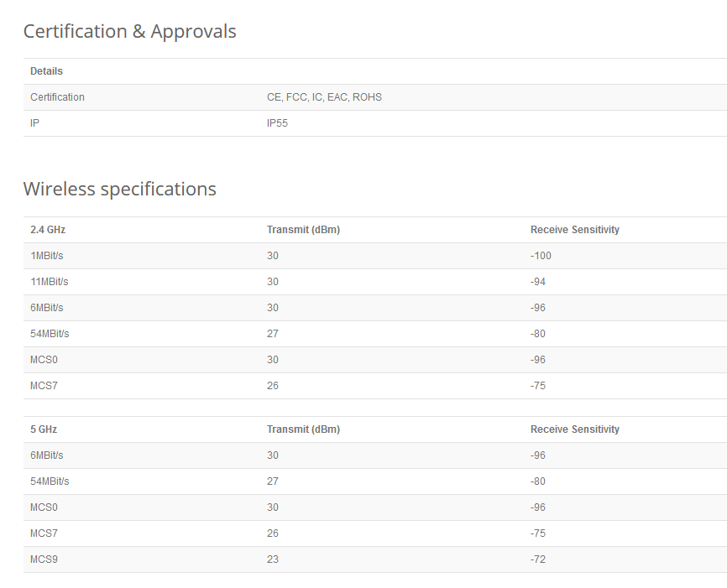Click the -94 receive sensitivity value

pos(538,282)
